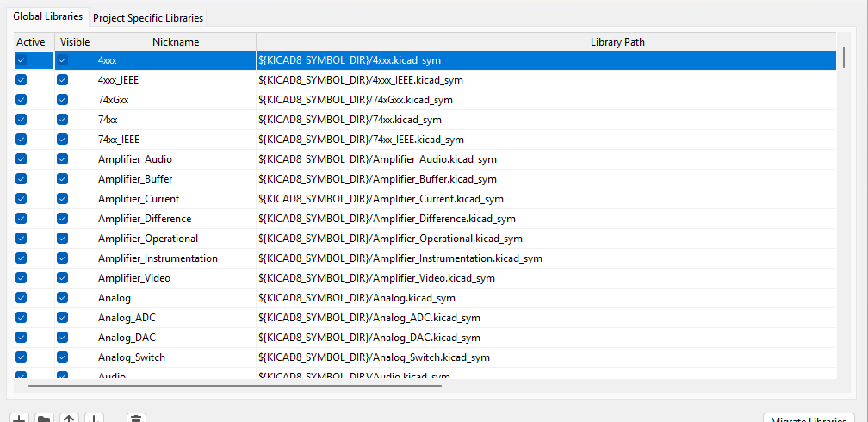The width and height of the screenshot is (868, 422).
Task: Click the horizontal scrollbar thumb
Action: tap(235, 384)
